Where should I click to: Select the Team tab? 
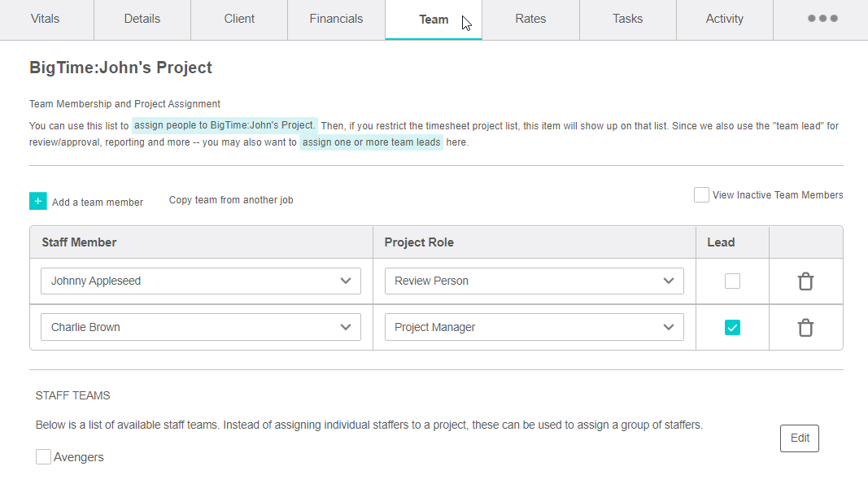pos(434,20)
